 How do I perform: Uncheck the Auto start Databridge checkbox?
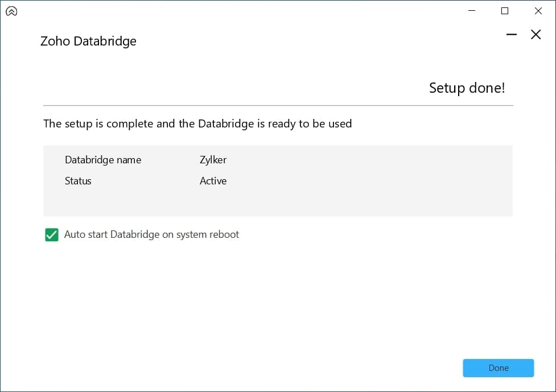pos(52,235)
